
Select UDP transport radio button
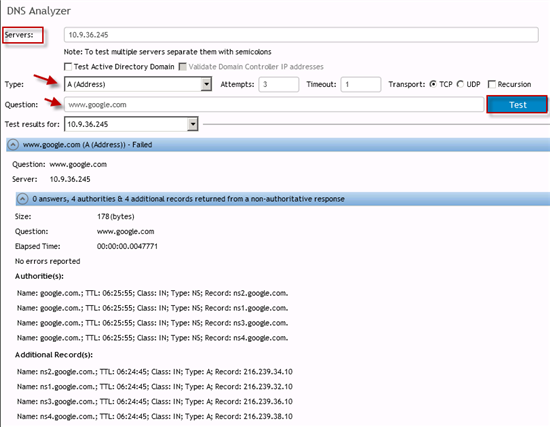tap(460, 84)
